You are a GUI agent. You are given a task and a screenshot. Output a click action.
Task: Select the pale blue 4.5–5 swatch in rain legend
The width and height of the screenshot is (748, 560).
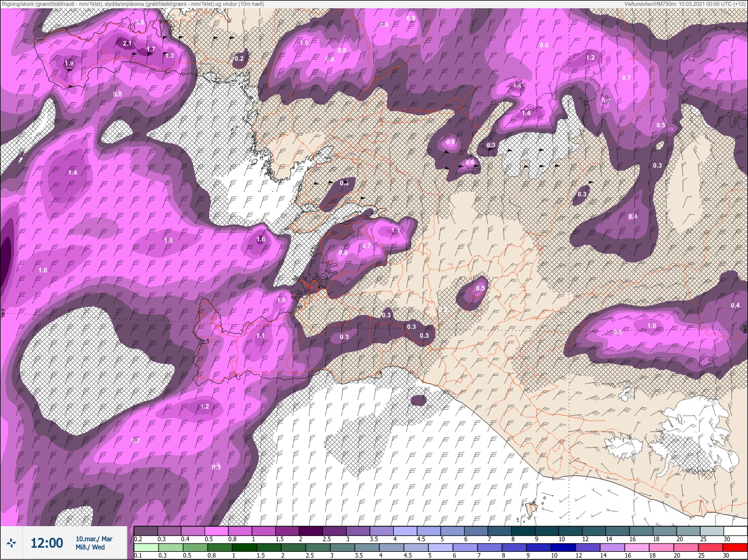click(x=415, y=548)
